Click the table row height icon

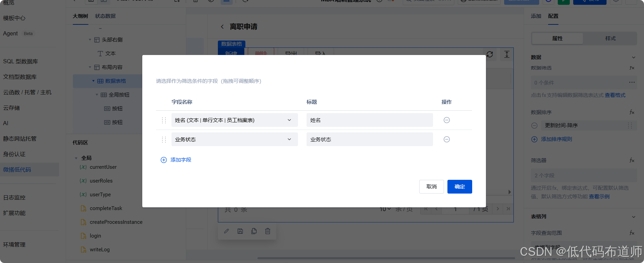(507, 54)
